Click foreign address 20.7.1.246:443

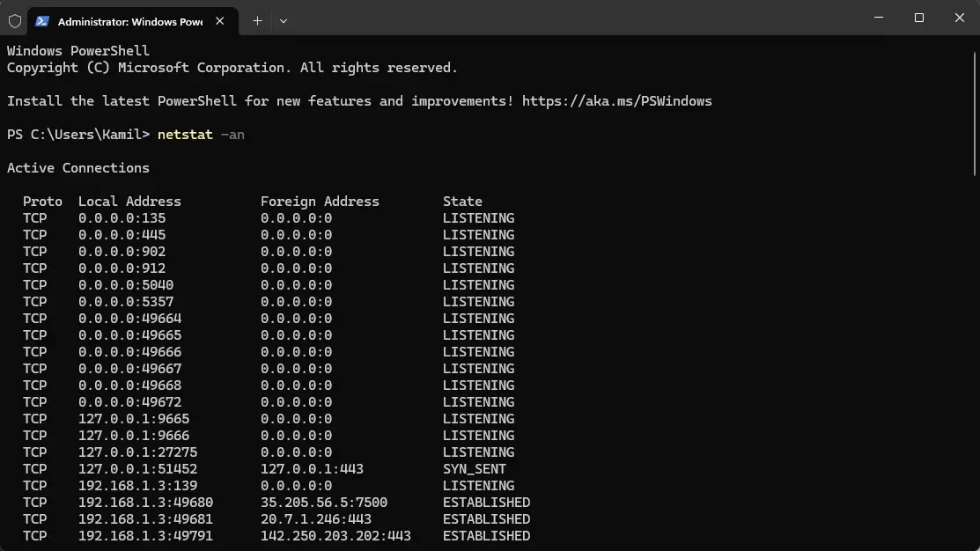[x=315, y=519]
